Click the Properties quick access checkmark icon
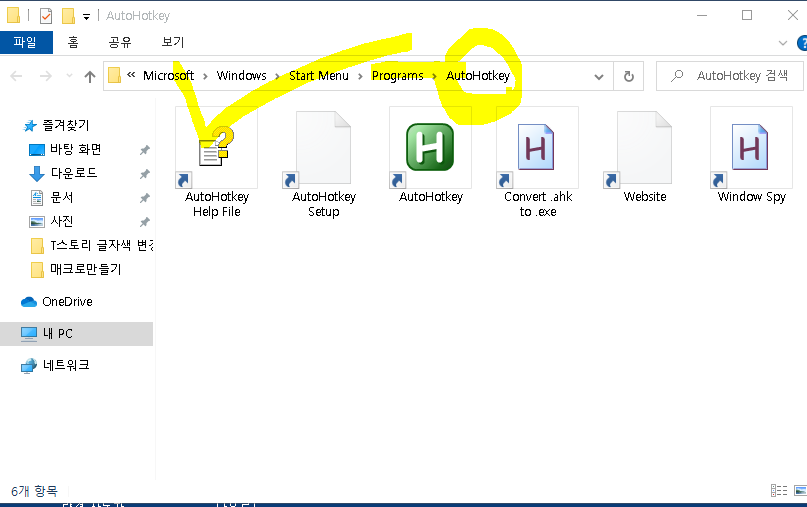 (x=46, y=16)
